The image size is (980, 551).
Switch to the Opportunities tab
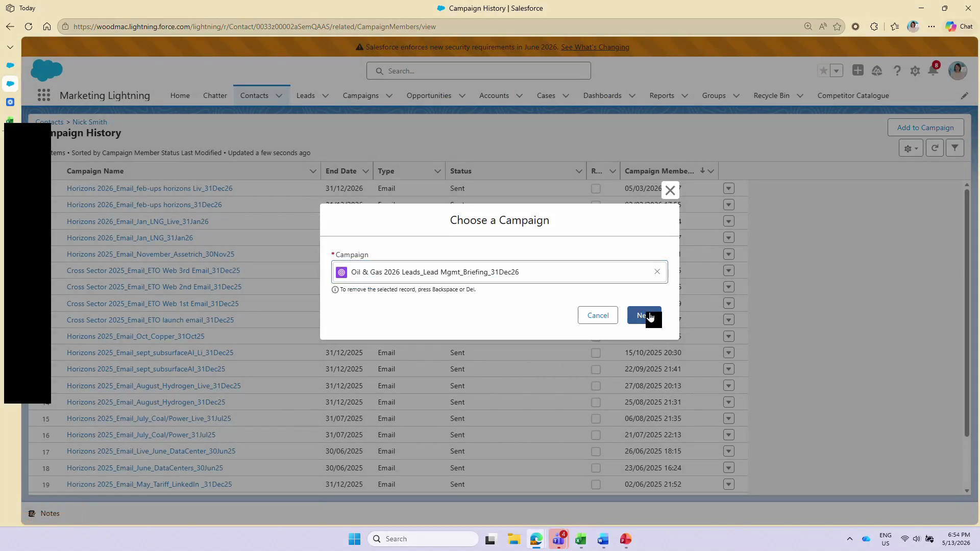429,96
